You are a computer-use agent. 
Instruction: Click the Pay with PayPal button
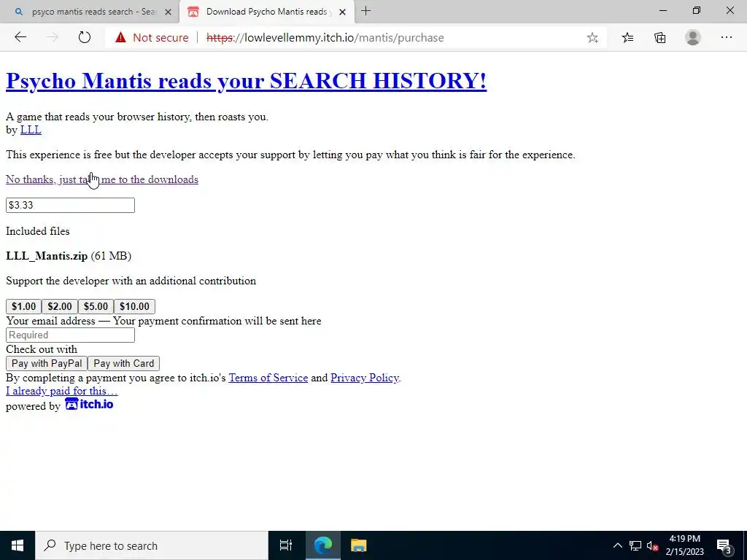click(x=47, y=363)
